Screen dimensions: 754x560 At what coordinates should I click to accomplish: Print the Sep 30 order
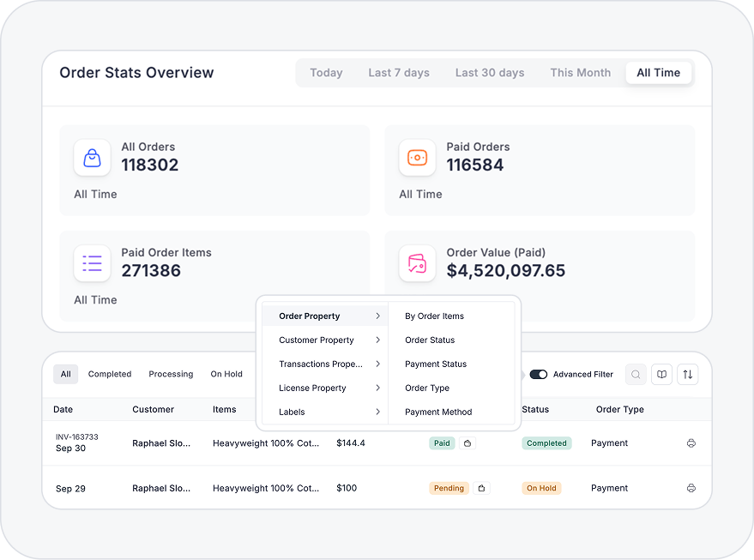(x=691, y=443)
